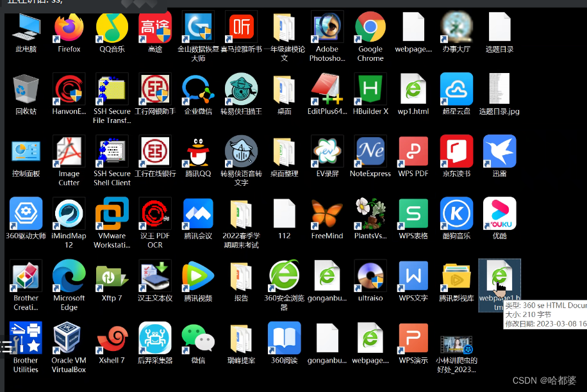
Task: Select the 喜马拉雅听书 icon
Action: tap(241, 28)
